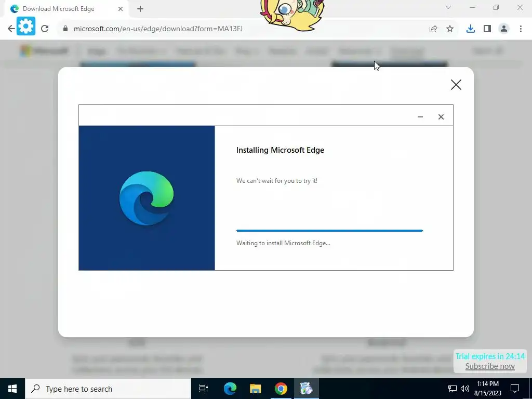Minimize the Edge installer window
This screenshot has width=532, height=399.
tap(420, 117)
